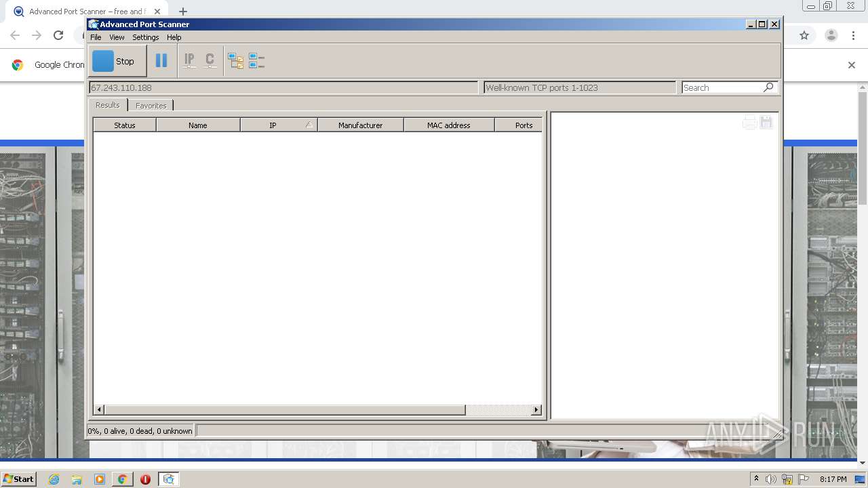Go forward in Chrome

click(x=37, y=35)
